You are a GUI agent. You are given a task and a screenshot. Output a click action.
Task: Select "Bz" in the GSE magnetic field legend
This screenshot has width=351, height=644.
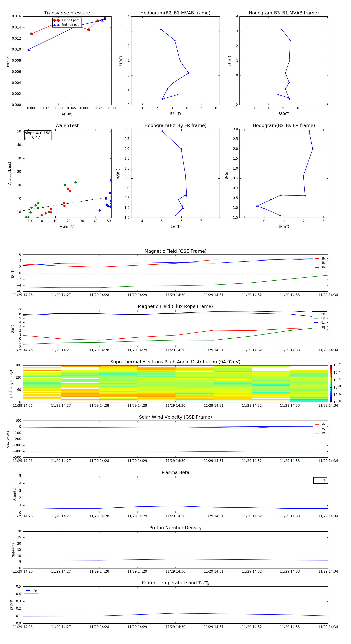point(320,267)
